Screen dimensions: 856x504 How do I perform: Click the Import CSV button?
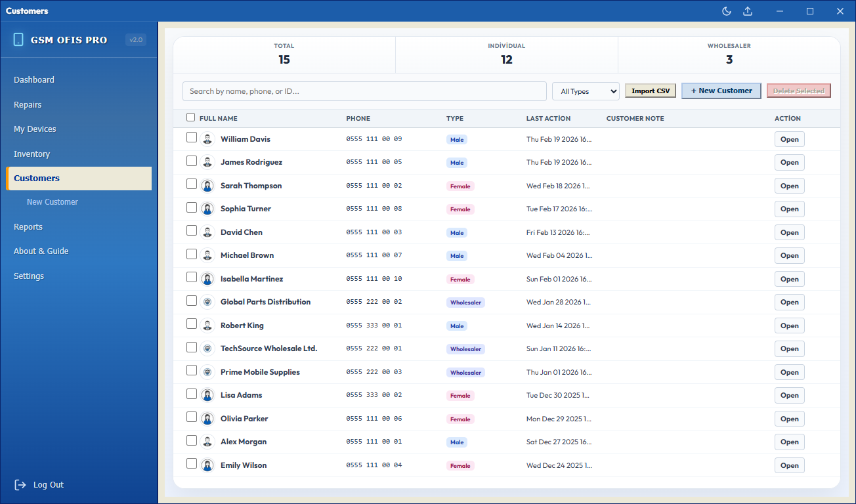651,91
